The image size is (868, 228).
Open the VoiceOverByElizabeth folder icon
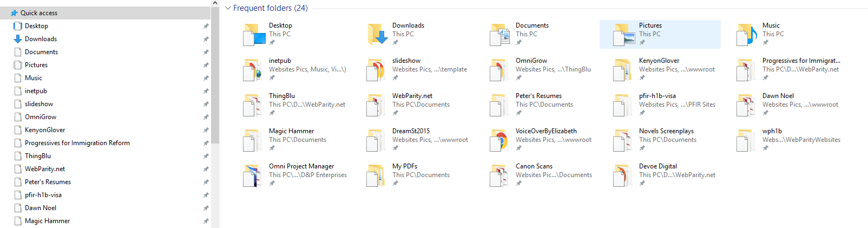point(499,140)
